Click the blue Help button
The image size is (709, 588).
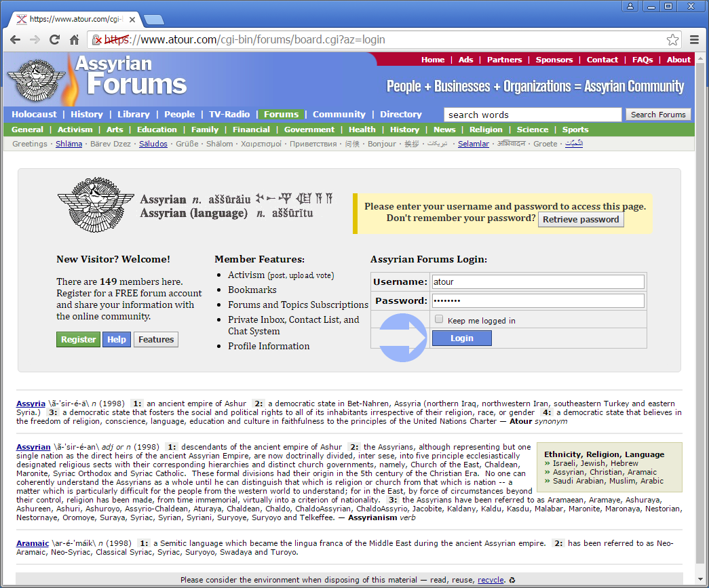point(116,339)
